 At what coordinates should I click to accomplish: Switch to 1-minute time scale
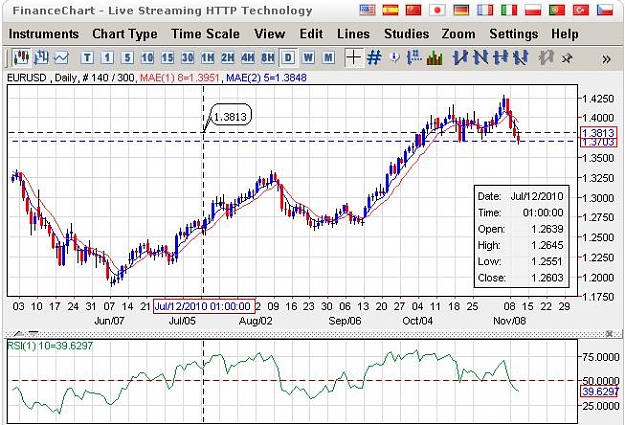tap(107, 58)
